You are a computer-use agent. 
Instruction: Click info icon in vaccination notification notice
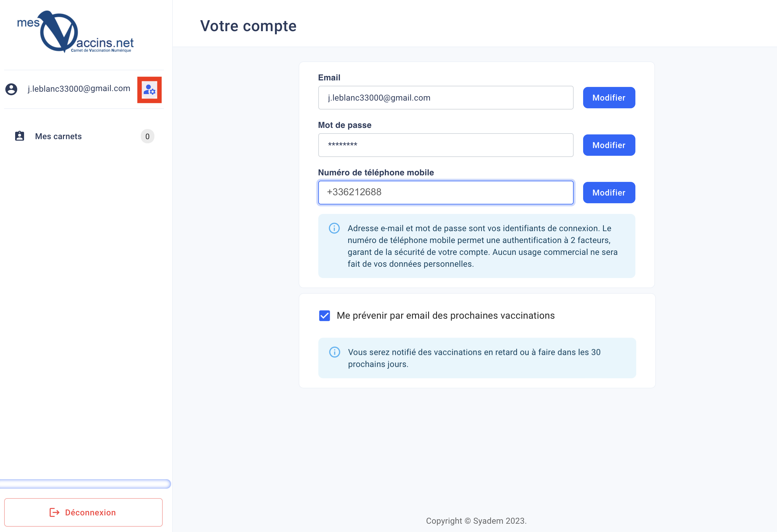pos(334,352)
